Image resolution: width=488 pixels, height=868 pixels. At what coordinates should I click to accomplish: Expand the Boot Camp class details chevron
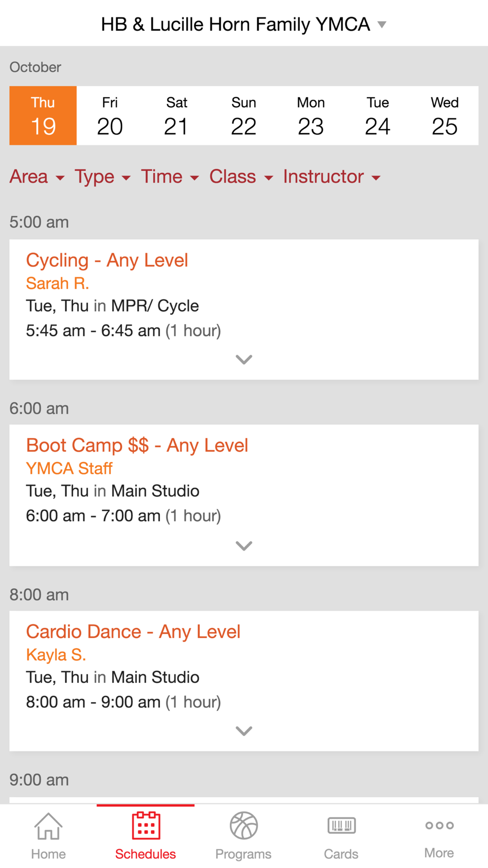coord(244,546)
